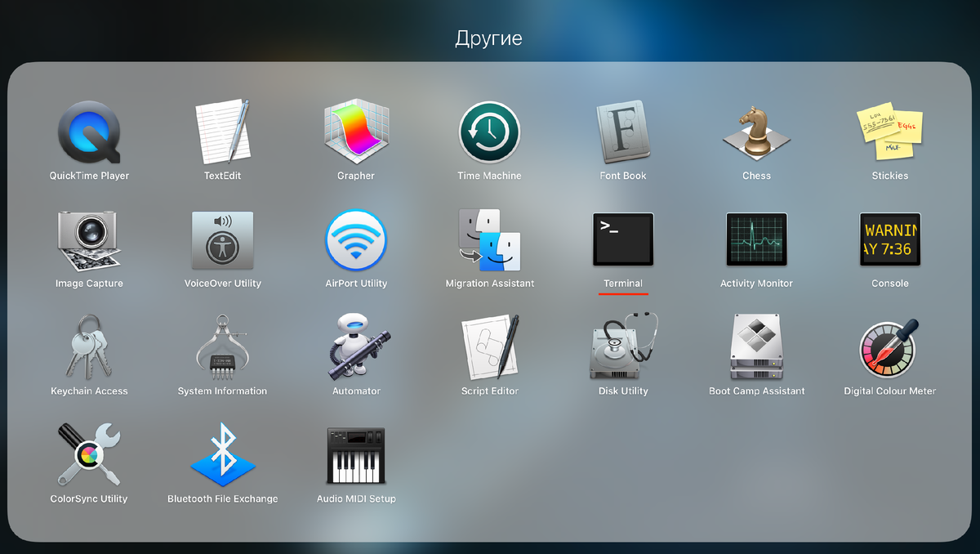The width and height of the screenshot is (980, 554).
Task: Start Boot Camp Assistant
Action: [756, 347]
